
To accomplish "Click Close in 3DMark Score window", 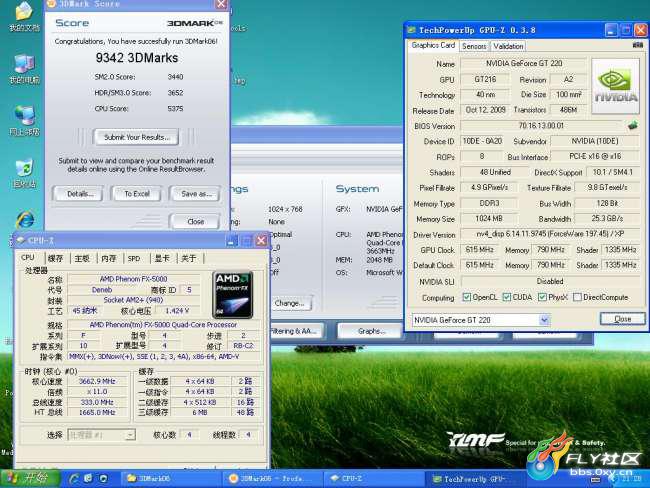I will pyautogui.click(x=195, y=221).
